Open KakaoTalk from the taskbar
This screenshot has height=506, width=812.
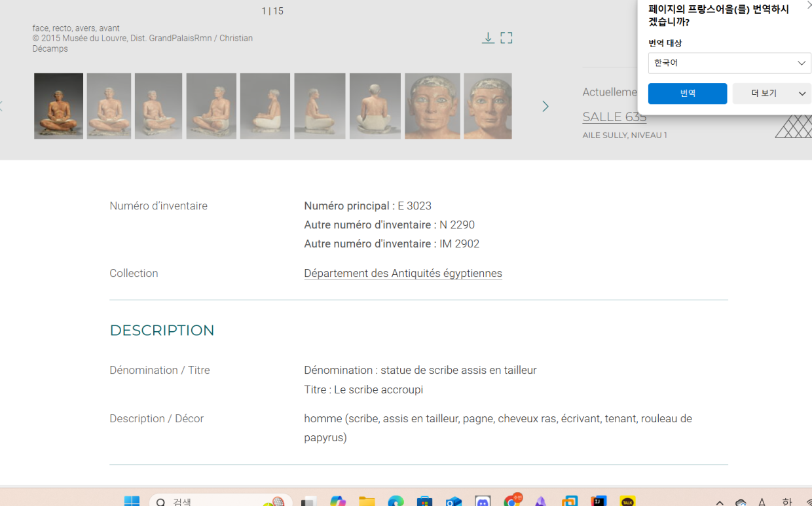pyautogui.click(x=627, y=501)
